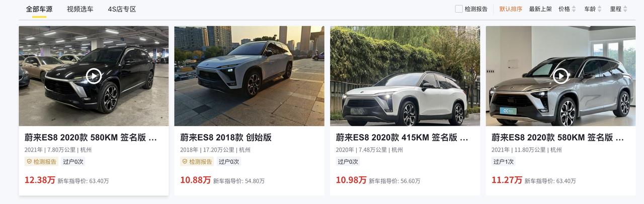Screen dimensions: 644x204
Task: Open 蔚来ES8 2018款 创始版 title link
Action: point(226,138)
